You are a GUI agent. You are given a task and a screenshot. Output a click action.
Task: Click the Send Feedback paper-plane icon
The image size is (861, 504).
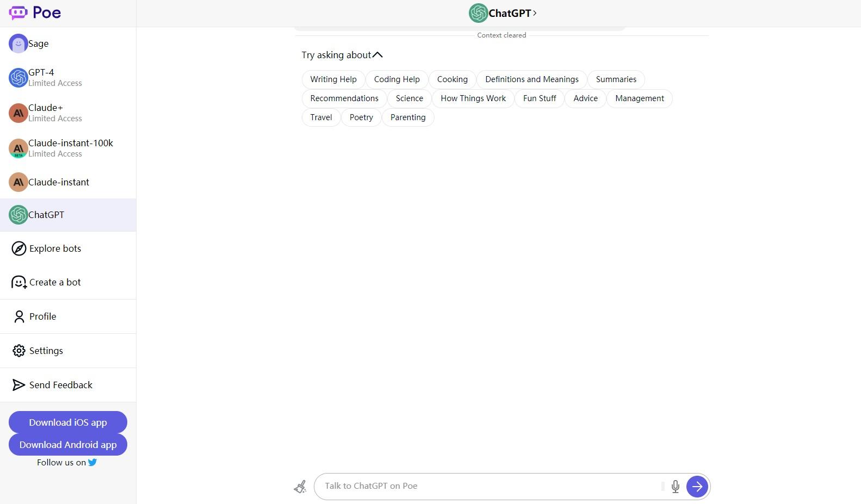point(19,385)
